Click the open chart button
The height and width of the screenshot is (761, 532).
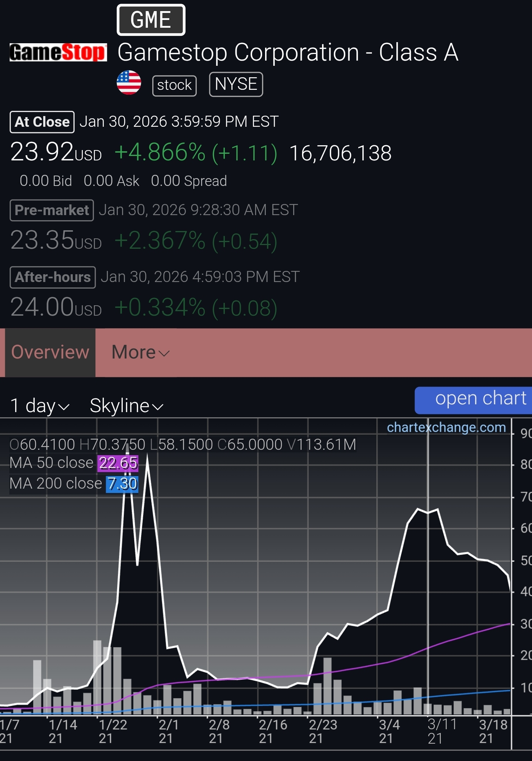(474, 400)
